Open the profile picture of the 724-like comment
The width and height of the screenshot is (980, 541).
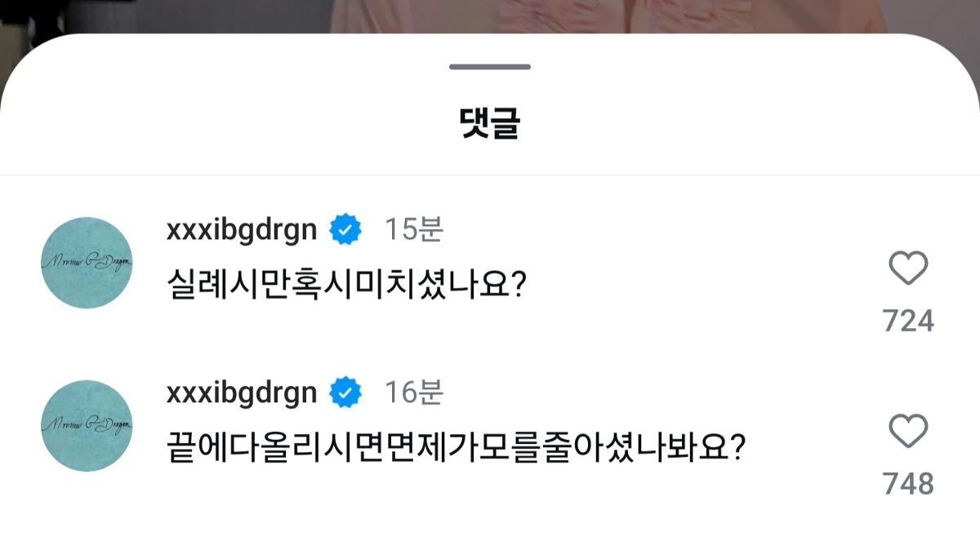(87, 263)
